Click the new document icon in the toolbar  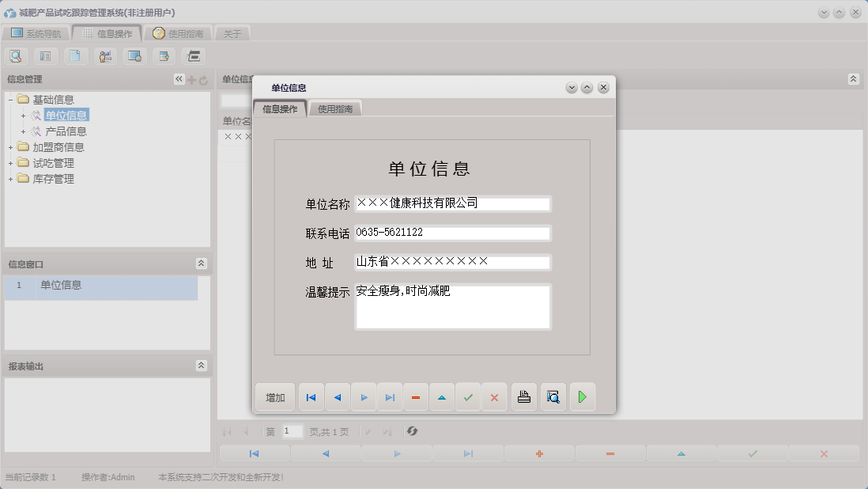(74, 55)
